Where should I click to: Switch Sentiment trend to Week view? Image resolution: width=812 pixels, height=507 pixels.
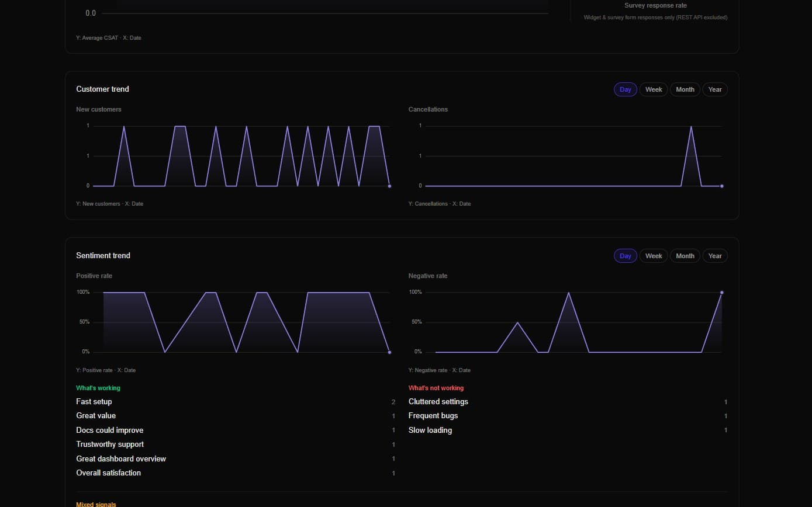tap(654, 256)
